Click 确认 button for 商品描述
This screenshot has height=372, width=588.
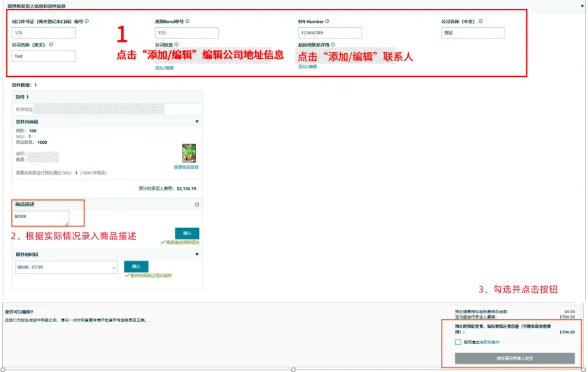187,233
